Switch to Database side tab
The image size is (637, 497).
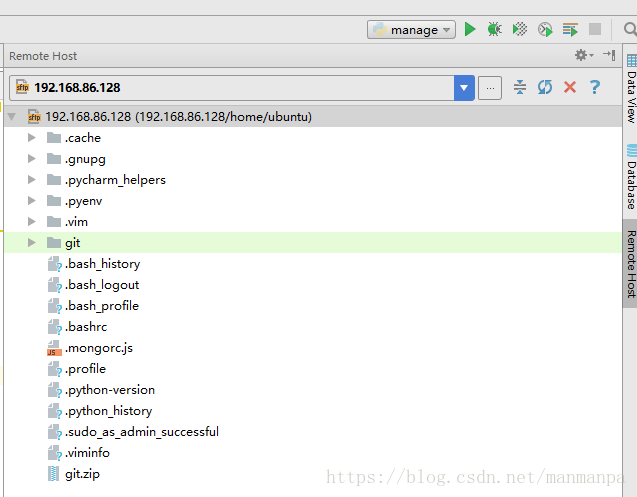631,177
